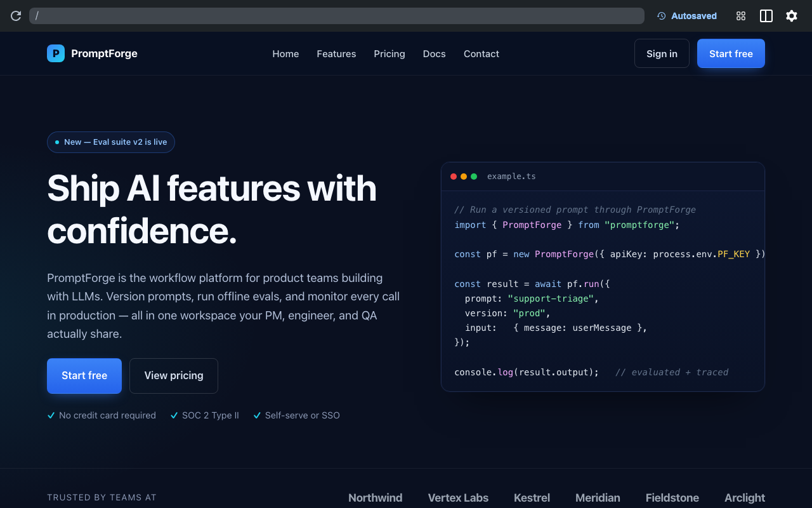Open the 'Eval suite v2 is live' badge
812x508 pixels.
[111, 142]
